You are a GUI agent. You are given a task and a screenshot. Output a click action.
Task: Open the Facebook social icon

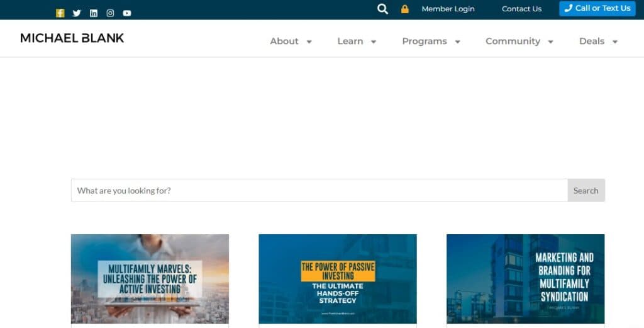pyautogui.click(x=60, y=13)
